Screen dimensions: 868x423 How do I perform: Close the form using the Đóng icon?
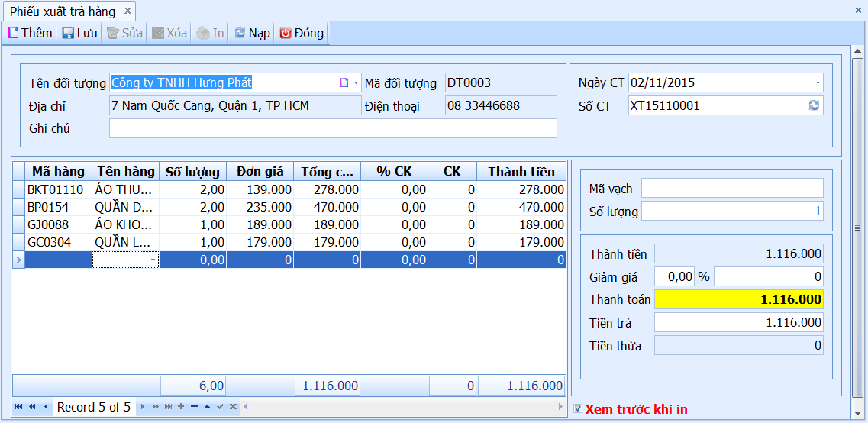tap(286, 34)
